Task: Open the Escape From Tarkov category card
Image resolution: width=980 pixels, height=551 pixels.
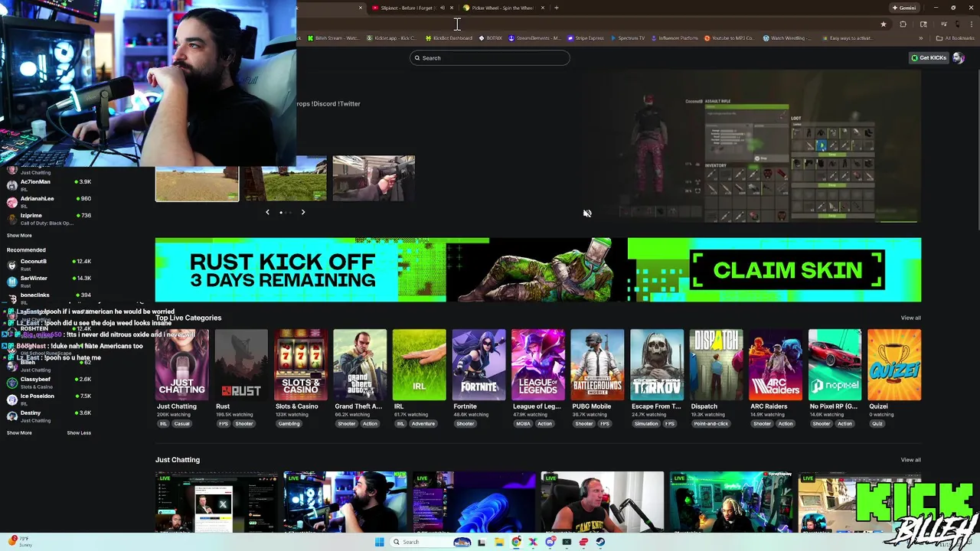Action: coord(657,365)
